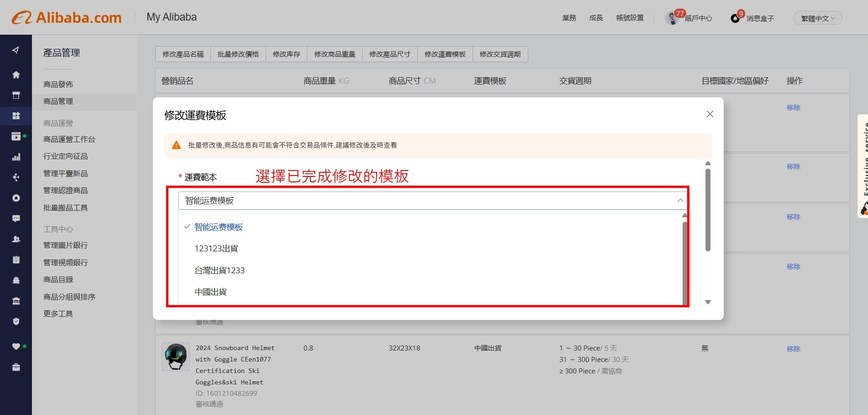This screenshot has width=868, height=415.
Task: Select the product blocks sidebar icon
Action: [16, 116]
